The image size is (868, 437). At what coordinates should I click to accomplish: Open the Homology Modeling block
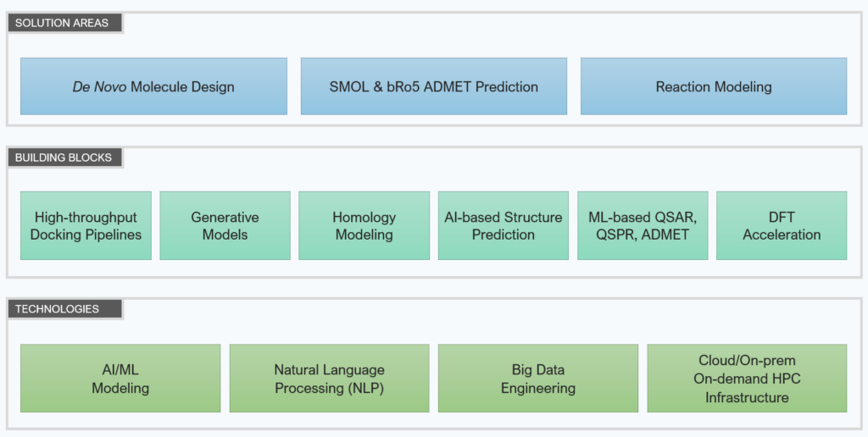click(x=364, y=225)
